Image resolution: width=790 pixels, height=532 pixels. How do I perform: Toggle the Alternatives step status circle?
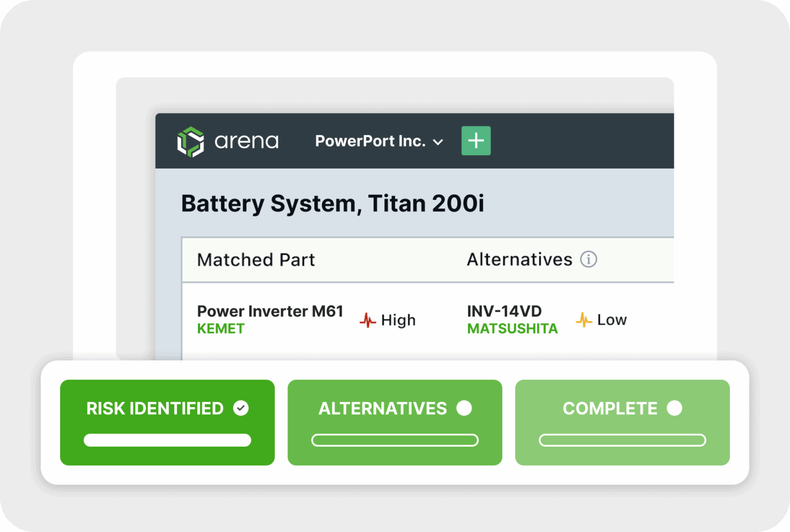pos(464,408)
